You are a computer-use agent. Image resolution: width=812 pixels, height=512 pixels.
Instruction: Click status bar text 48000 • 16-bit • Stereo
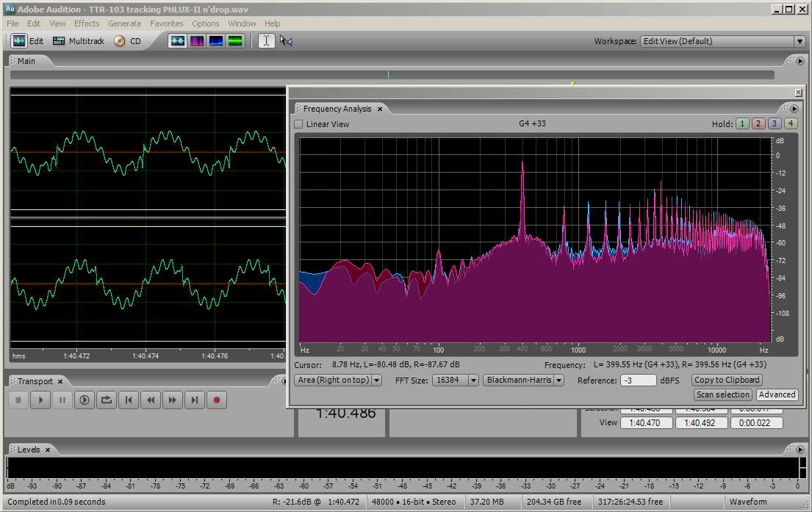coord(413,502)
